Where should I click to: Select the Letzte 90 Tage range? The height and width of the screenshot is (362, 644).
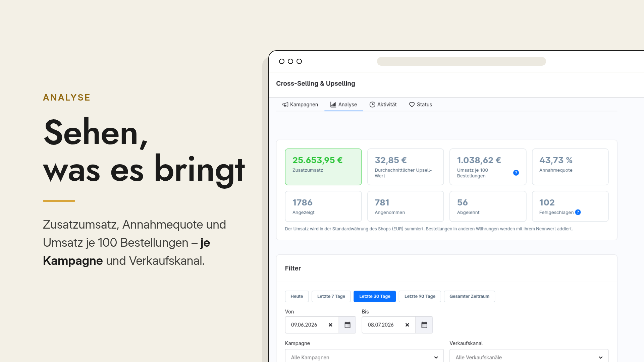(x=420, y=296)
